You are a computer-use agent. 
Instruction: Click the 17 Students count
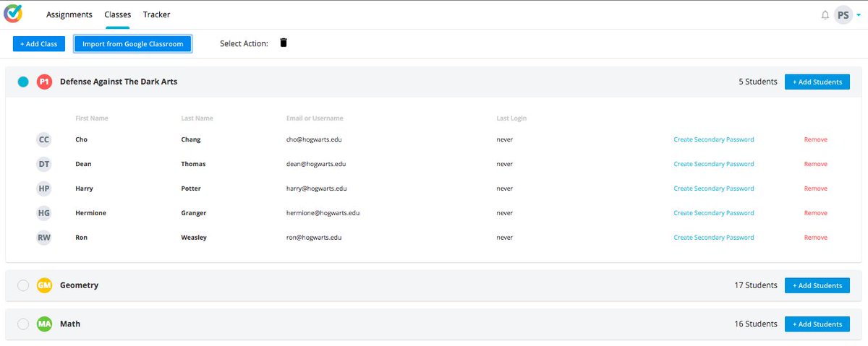click(x=756, y=285)
